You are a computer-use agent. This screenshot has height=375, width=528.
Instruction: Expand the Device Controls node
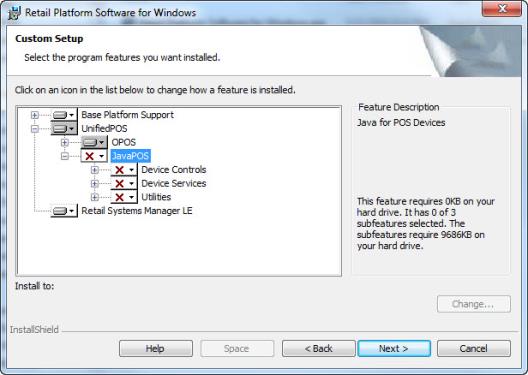[x=95, y=170]
